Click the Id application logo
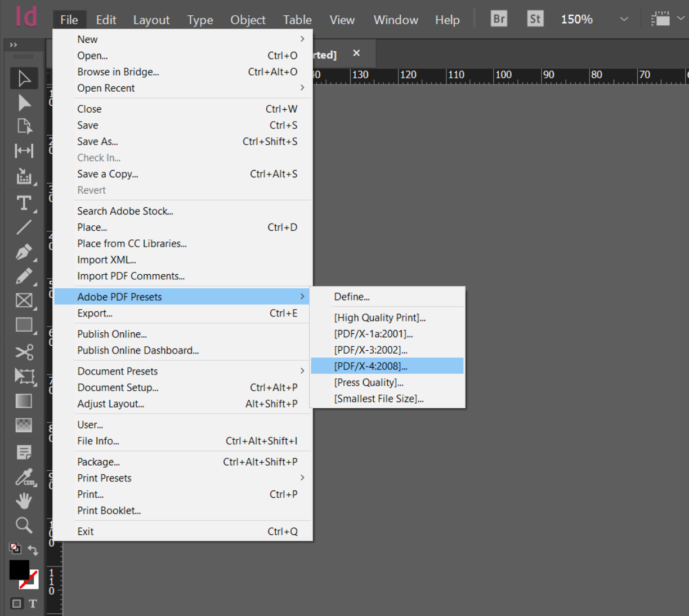This screenshot has width=689, height=616. (26, 17)
